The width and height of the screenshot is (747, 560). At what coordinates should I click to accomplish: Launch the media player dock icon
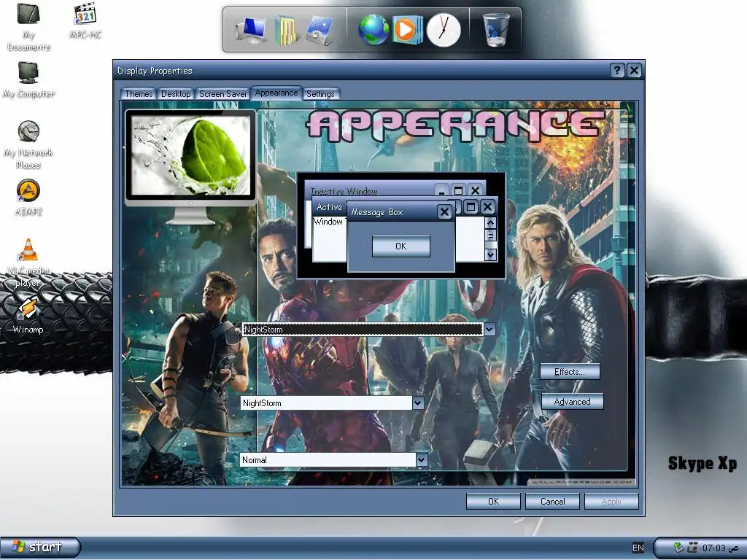(407, 30)
